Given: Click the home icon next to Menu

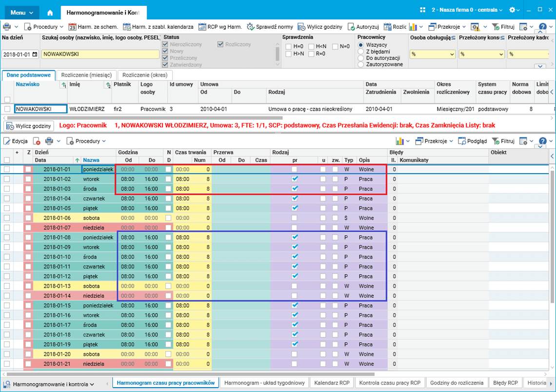Looking at the screenshot, I should pyautogui.click(x=50, y=13).
